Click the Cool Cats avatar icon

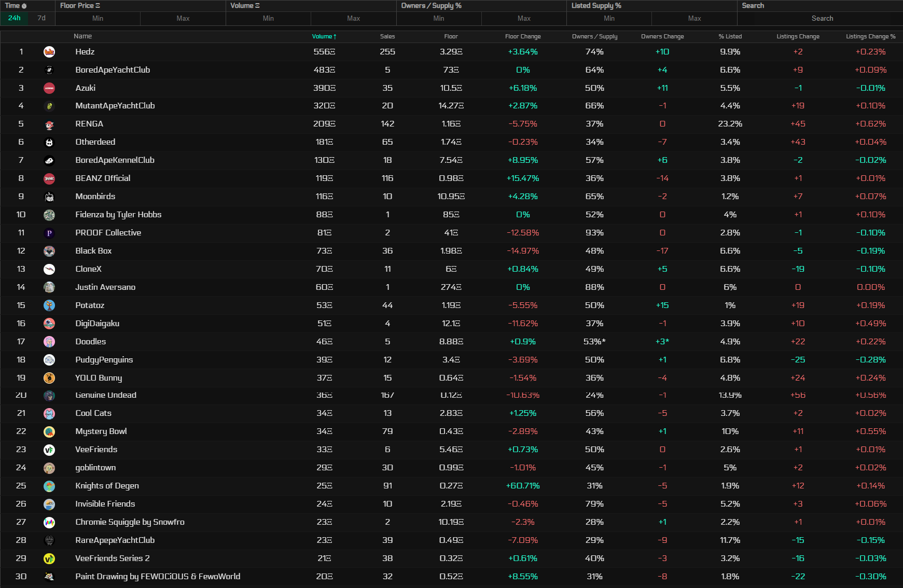(x=49, y=413)
